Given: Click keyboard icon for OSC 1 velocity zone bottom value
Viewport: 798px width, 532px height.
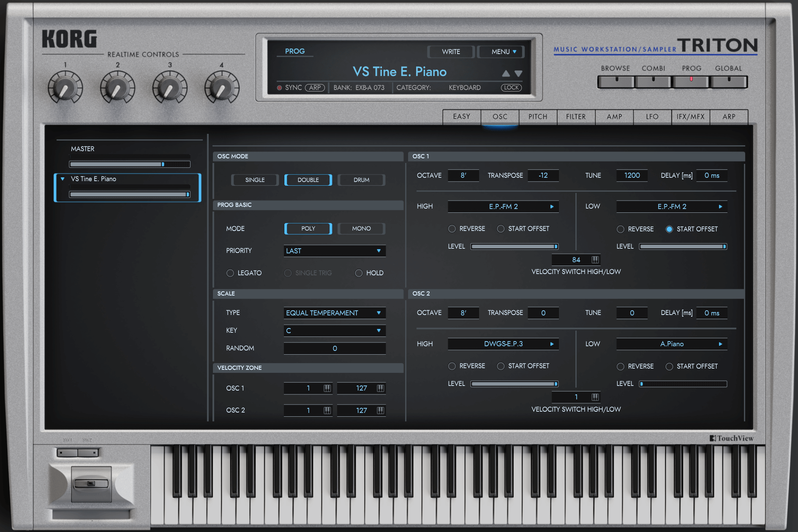Looking at the screenshot, I should point(327,388).
